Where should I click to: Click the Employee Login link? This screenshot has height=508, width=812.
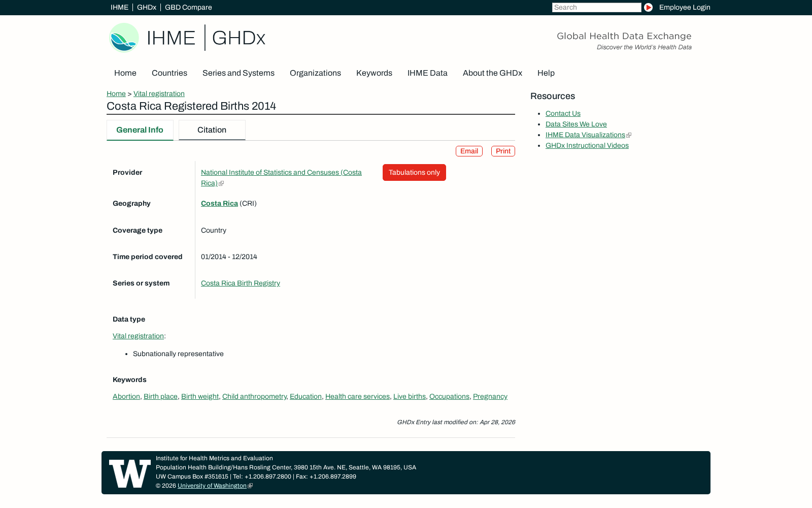pyautogui.click(x=685, y=7)
